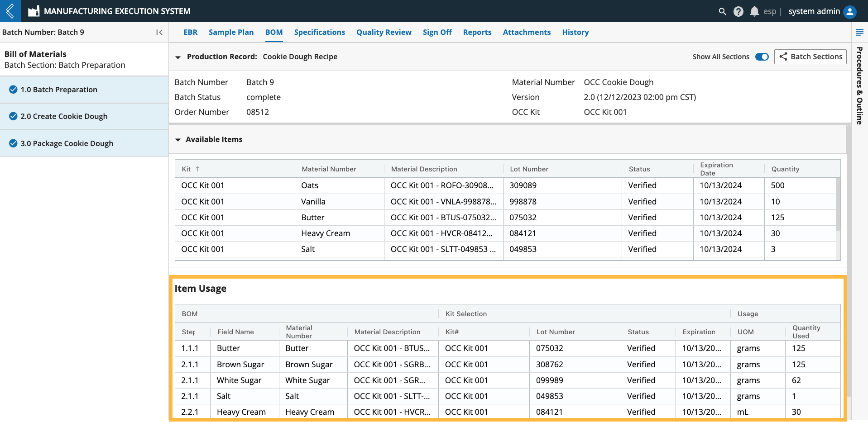
Task: Select the BOM tab
Action: [274, 32]
